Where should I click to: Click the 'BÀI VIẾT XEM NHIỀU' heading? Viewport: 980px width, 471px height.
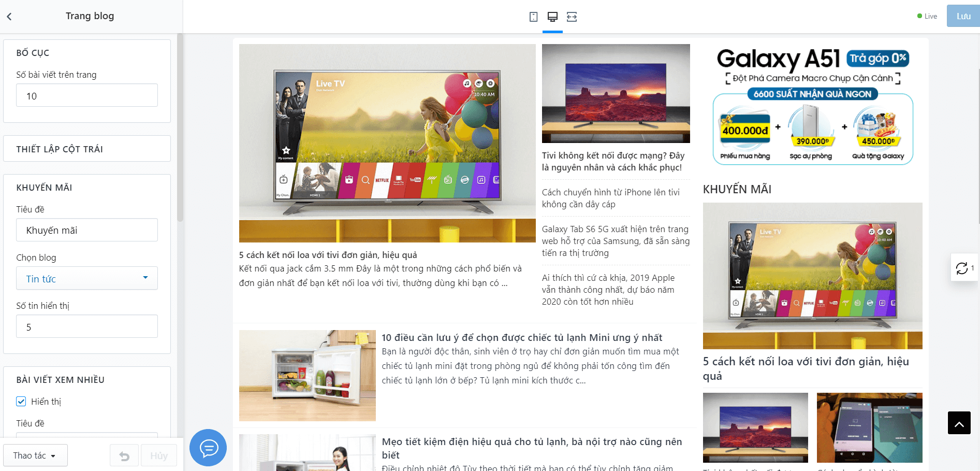click(61, 380)
